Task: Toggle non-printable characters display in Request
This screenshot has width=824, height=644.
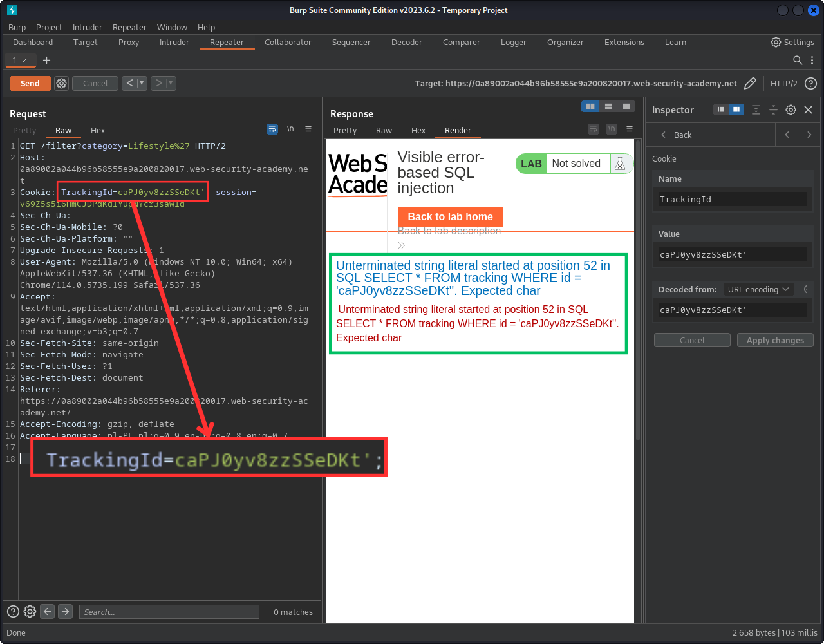Action: coord(290,129)
